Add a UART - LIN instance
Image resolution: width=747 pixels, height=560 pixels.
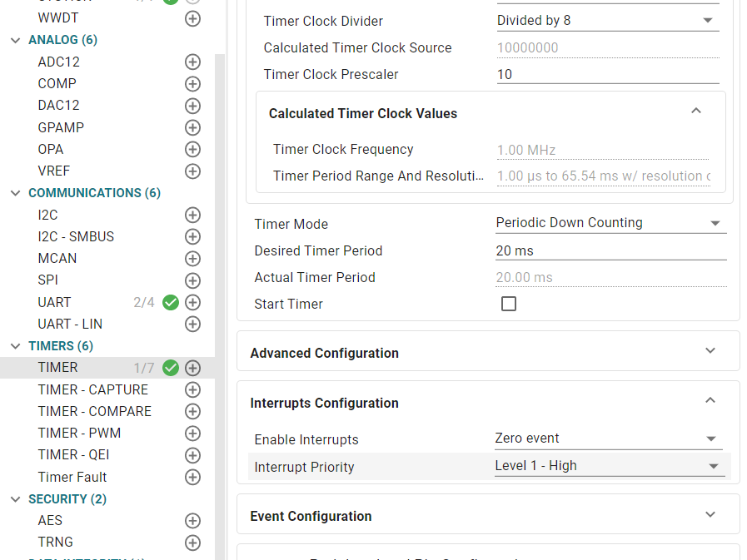click(192, 325)
